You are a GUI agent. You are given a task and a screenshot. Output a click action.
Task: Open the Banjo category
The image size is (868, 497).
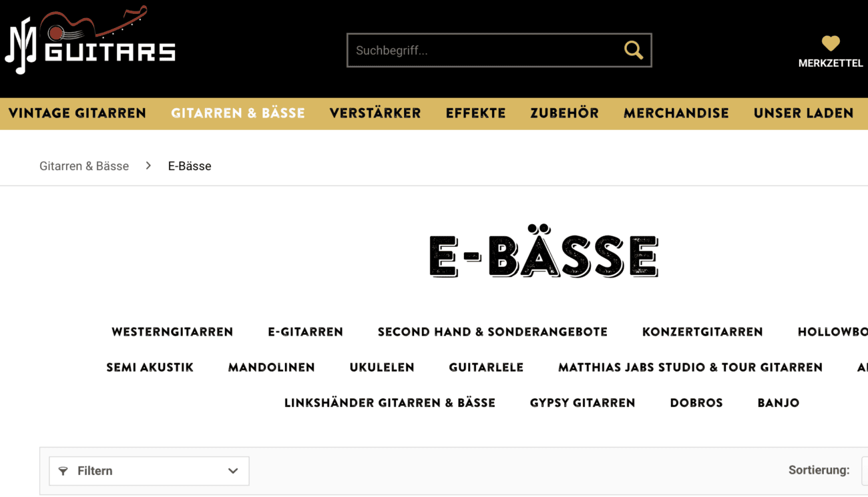779,403
